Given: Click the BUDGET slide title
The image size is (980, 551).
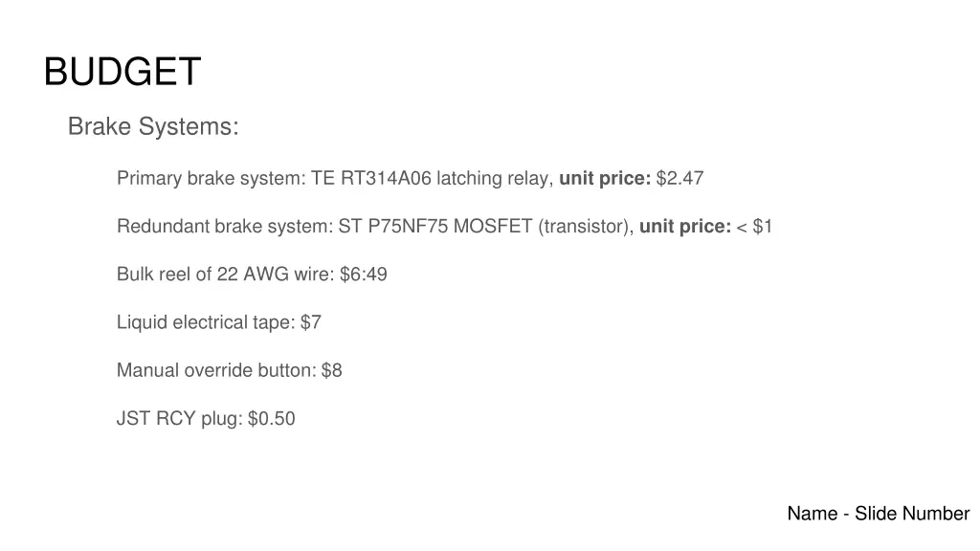Looking at the screenshot, I should (x=122, y=71).
